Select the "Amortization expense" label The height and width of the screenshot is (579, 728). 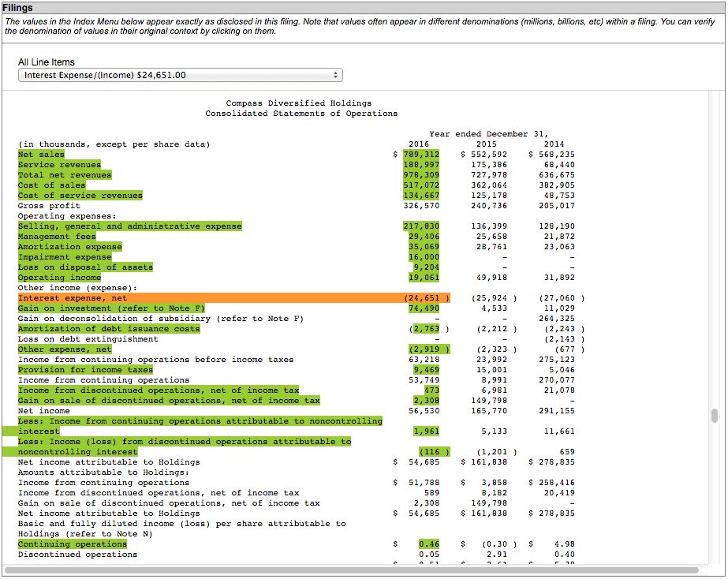[70, 247]
